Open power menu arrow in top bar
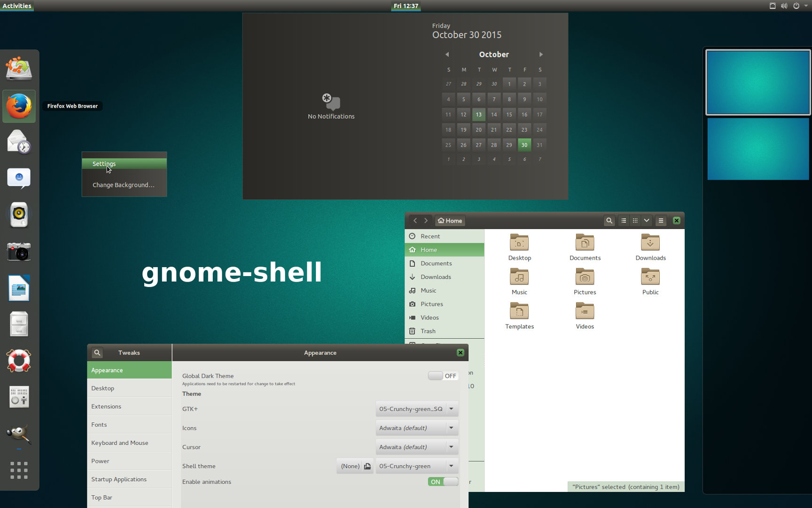Screen dimensions: 812x508 click(x=806, y=6)
